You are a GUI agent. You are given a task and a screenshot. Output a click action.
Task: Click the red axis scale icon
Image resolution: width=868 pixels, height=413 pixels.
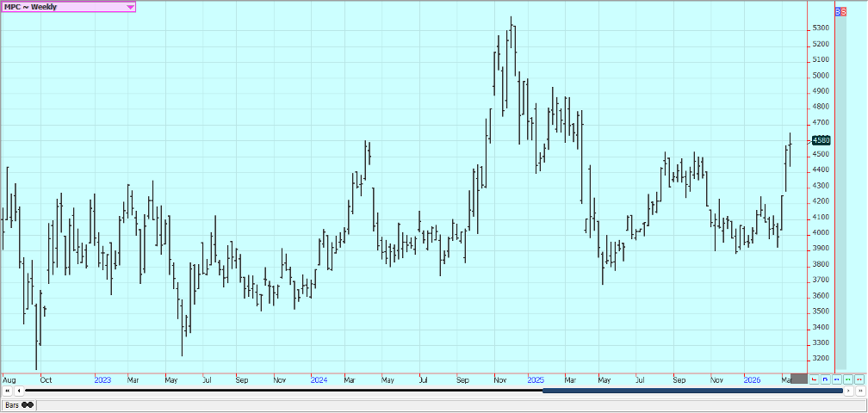coord(814,379)
